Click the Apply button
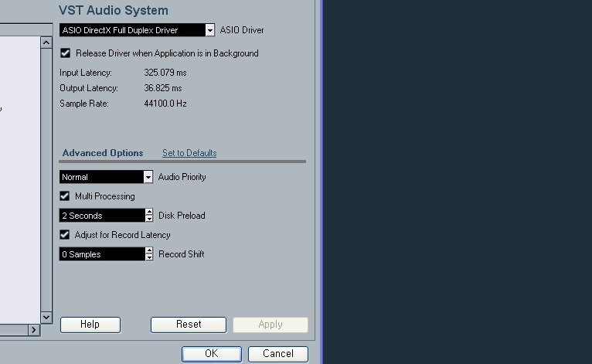 point(270,325)
